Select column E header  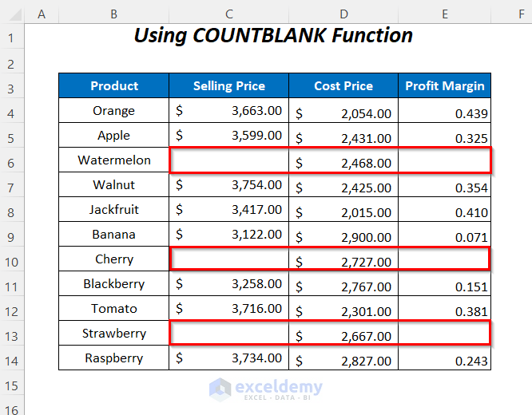(x=444, y=14)
